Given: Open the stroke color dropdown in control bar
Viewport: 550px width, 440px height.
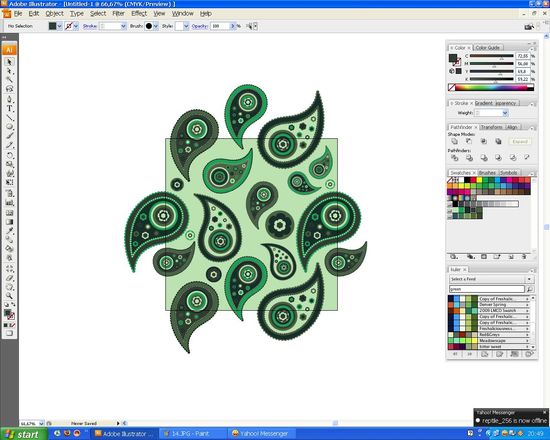Looking at the screenshot, I should [x=76, y=26].
